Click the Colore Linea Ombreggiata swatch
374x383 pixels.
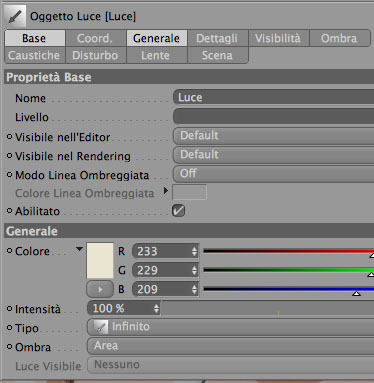(189, 192)
